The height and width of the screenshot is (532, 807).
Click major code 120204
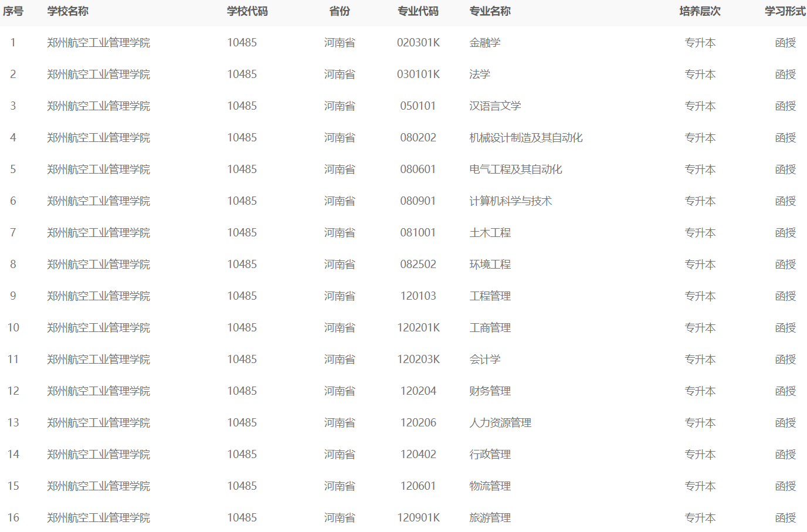(418, 391)
